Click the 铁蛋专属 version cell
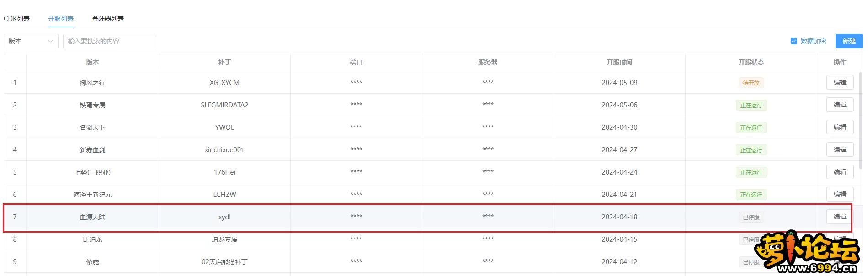The width and height of the screenshot is (868, 276). tap(92, 105)
